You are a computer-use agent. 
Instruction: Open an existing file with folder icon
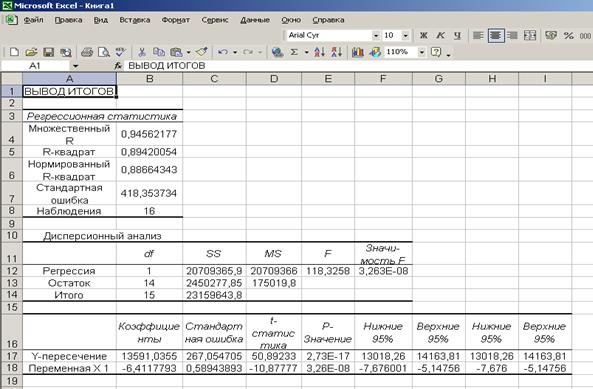31,52
